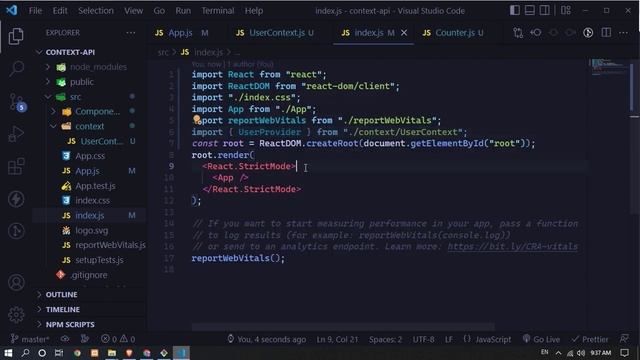Image resolution: width=640 pixels, height=360 pixels.
Task: Split the editor to the right
Action: (x=606, y=33)
